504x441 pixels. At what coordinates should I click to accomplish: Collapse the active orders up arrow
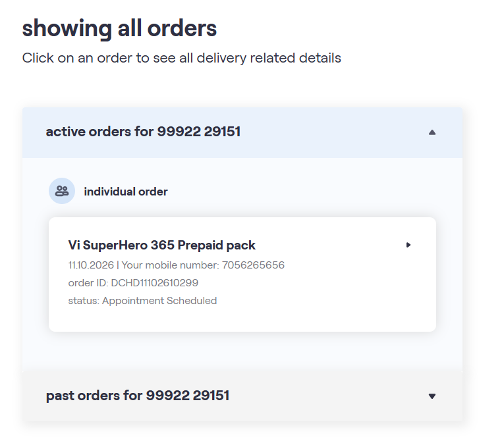pyautogui.click(x=432, y=132)
